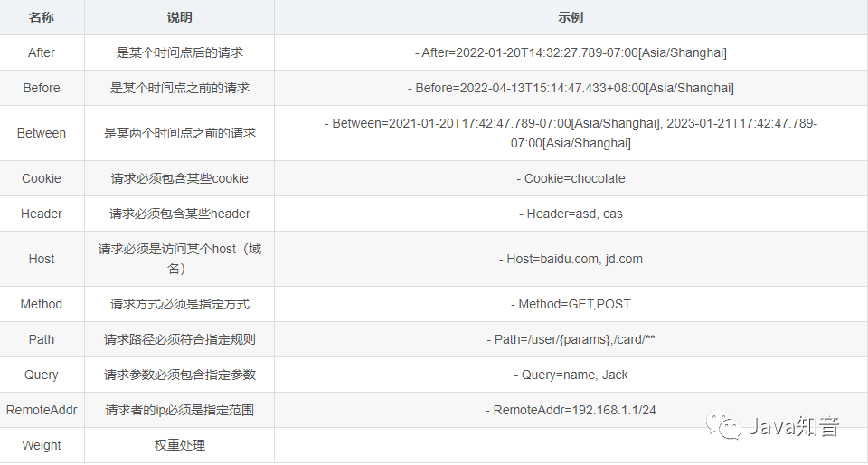Click the Java知音 watermark text
The height and width of the screenshot is (465, 868).
point(794,426)
